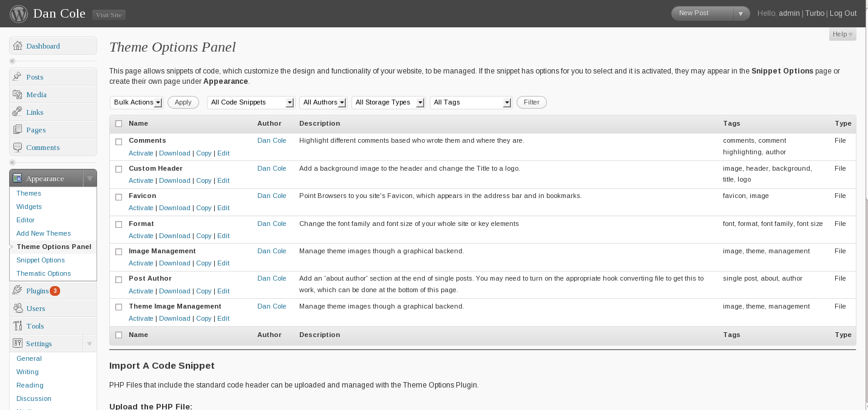The height and width of the screenshot is (410, 868).
Task: Click the Appearance menu icon
Action: (18, 179)
